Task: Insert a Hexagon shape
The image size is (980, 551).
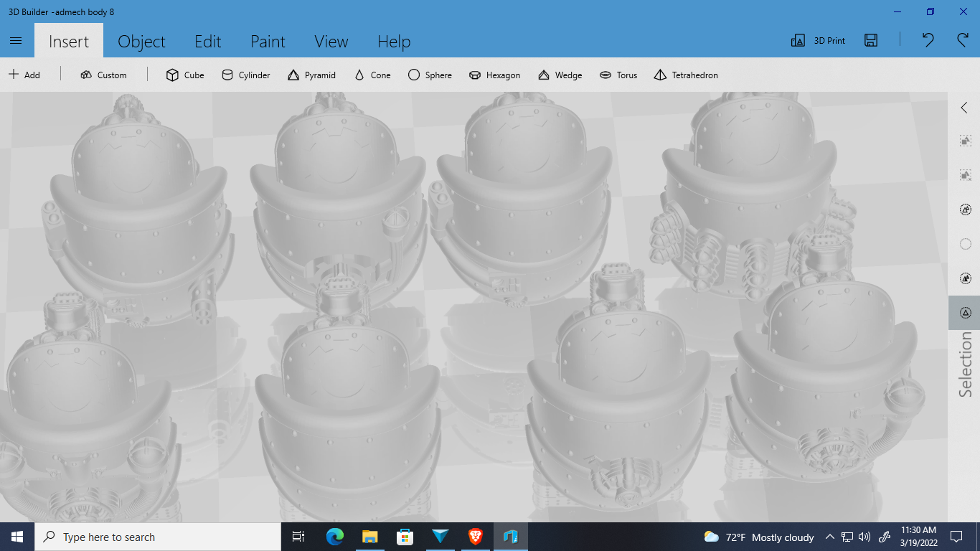Action: click(x=494, y=75)
